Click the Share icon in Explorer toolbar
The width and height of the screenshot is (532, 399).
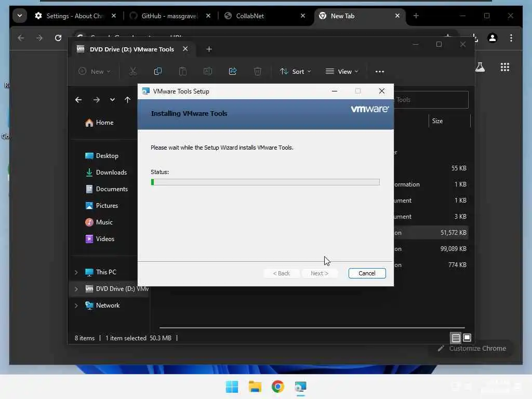pyautogui.click(x=233, y=71)
